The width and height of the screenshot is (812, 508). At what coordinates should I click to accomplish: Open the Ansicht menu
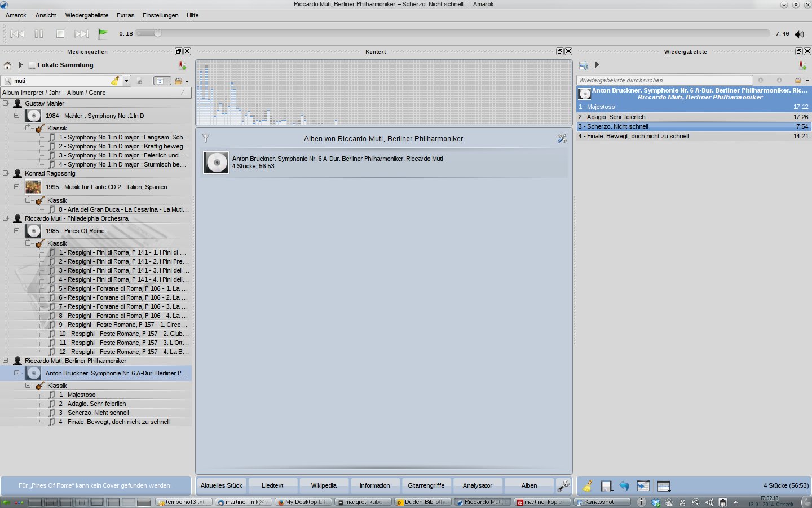(x=46, y=15)
